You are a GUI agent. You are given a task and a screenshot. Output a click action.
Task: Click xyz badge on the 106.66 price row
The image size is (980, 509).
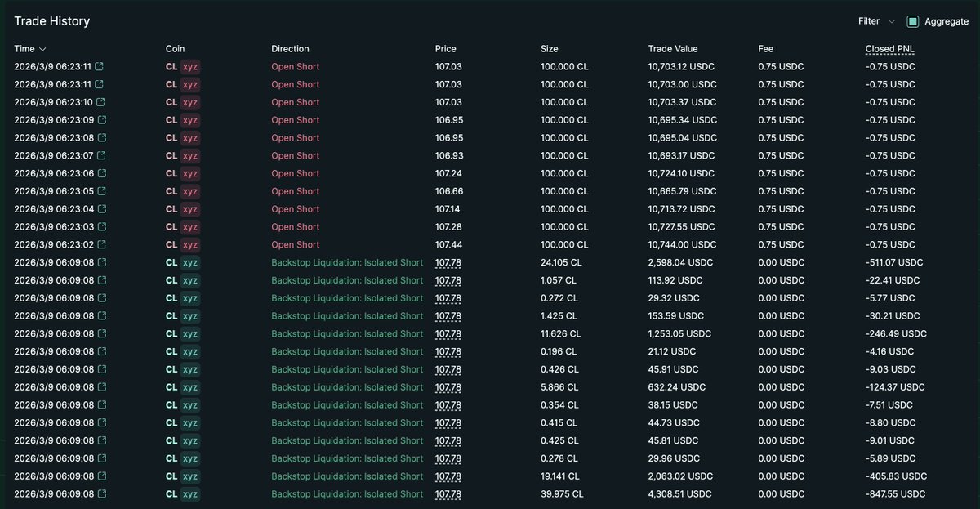point(189,191)
